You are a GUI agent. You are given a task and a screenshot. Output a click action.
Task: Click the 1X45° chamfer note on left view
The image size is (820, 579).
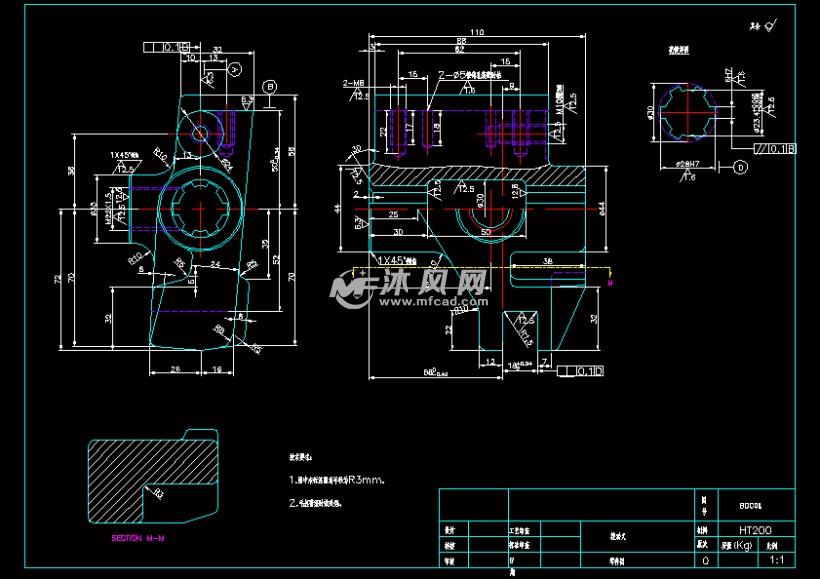(124, 155)
